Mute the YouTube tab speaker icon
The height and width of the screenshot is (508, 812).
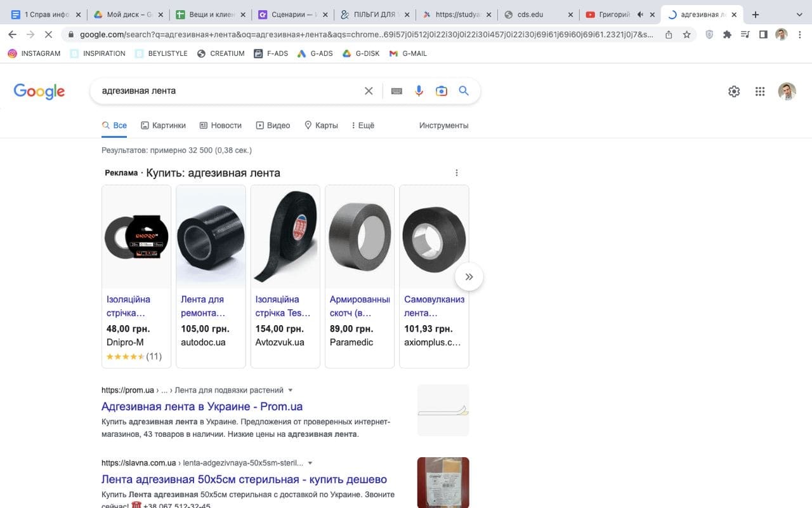coord(641,15)
